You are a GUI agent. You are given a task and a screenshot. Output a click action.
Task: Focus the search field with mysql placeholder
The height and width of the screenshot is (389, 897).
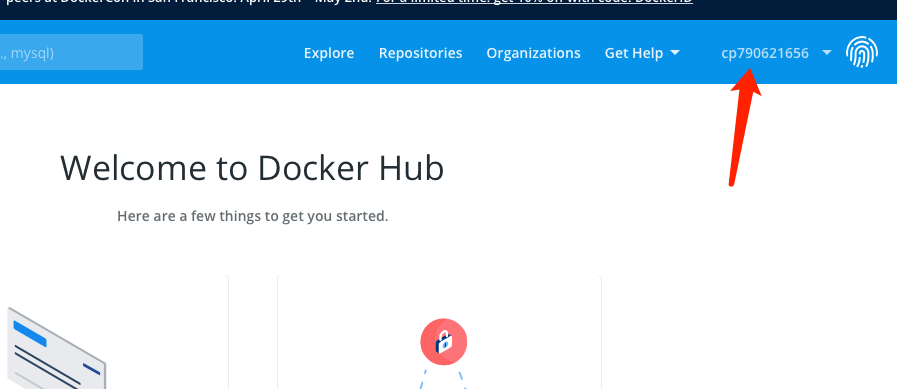(71, 53)
